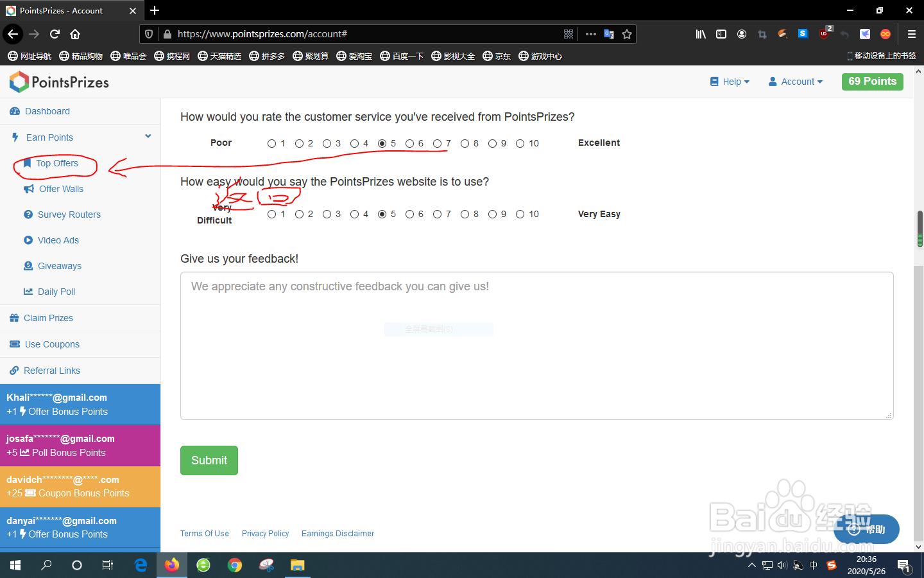The width and height of the screenshot is (924, 578).
Task: Bookmark this page with star icon
Action: [627, 34]
